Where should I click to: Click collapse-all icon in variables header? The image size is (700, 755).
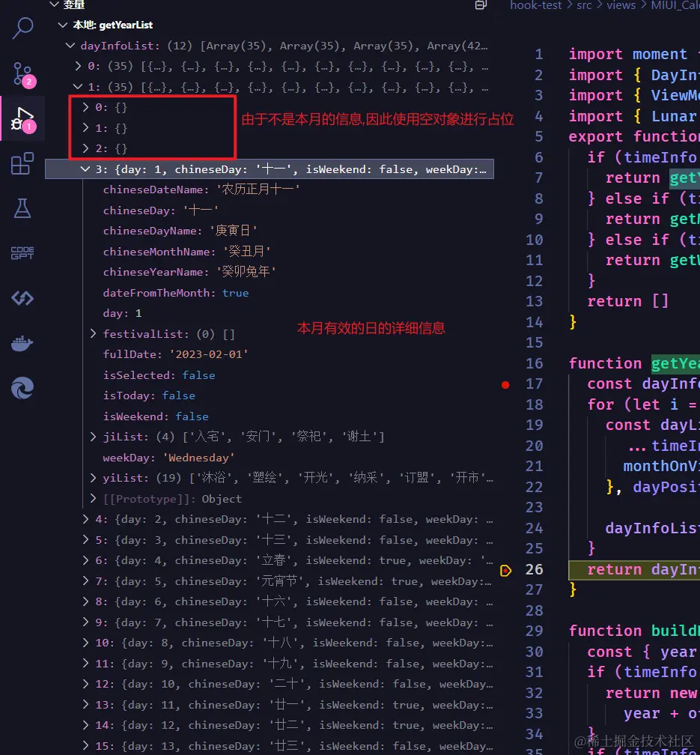(x=481, y=4)
